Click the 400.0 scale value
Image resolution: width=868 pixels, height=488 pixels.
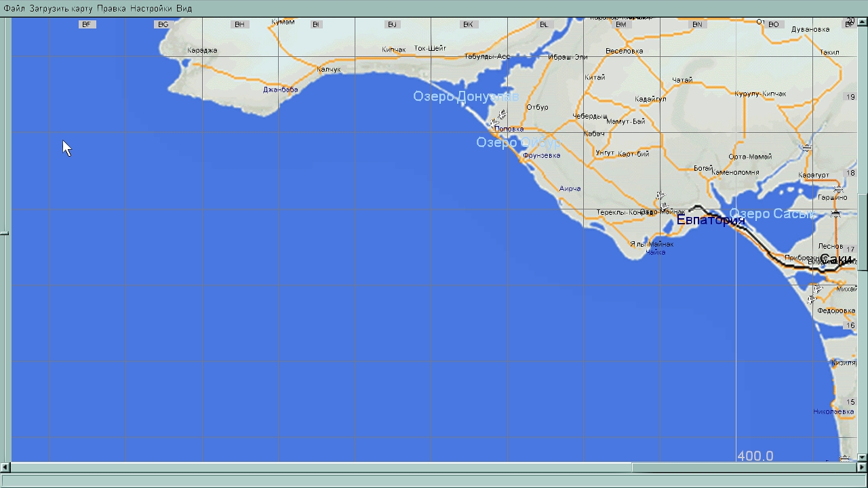(755, 456)
